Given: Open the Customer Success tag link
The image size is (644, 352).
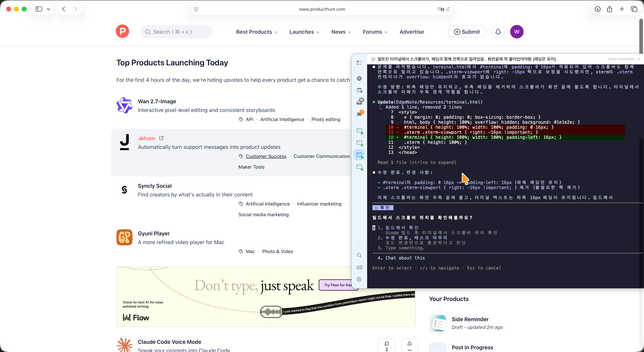Looking at the screenshot, I should point(266,156).
